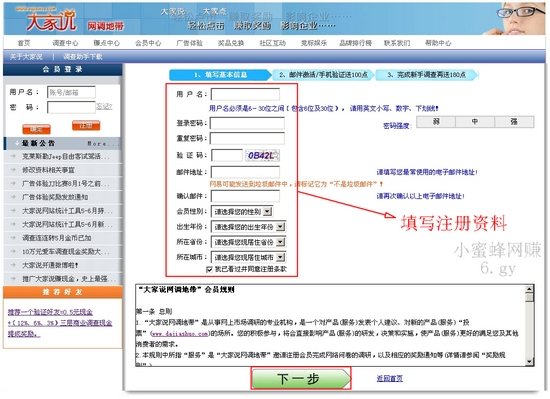Open the 所在省份 province dropdown

(248, 242)
